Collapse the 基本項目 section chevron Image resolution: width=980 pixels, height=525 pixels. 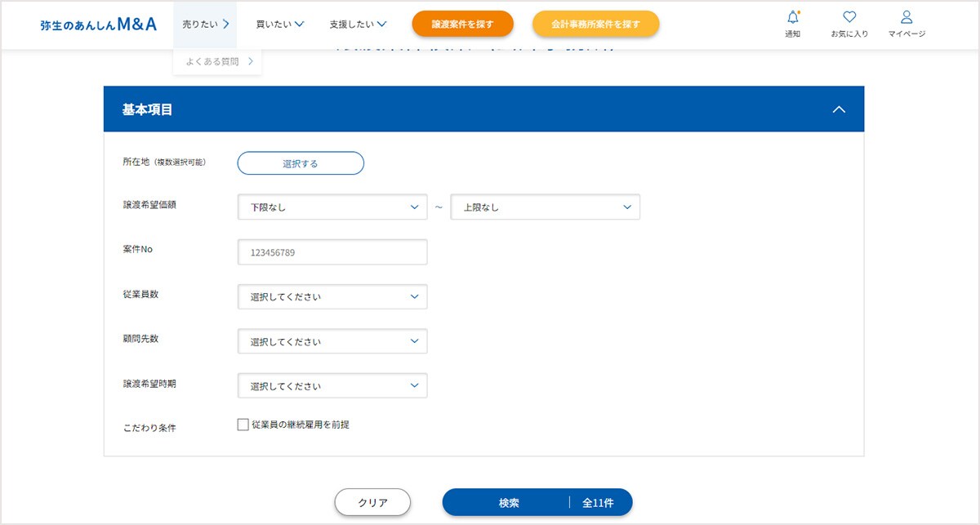coord(838,109)
